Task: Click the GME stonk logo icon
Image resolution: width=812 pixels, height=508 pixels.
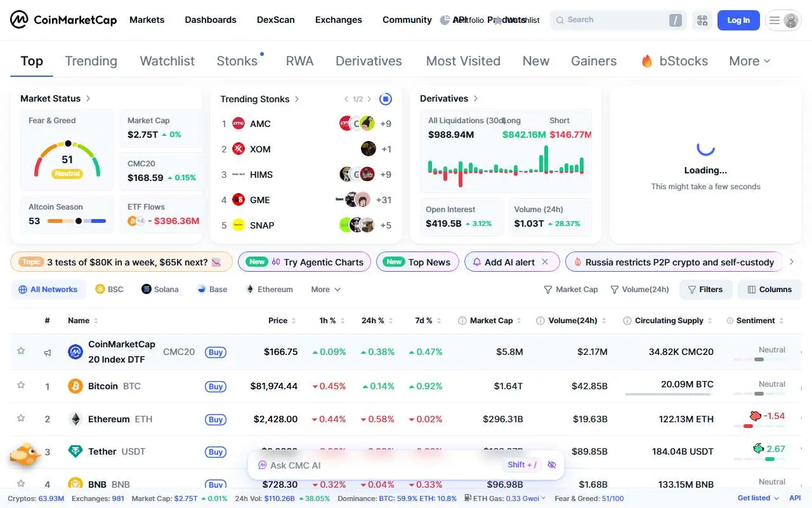Action: 239,199
